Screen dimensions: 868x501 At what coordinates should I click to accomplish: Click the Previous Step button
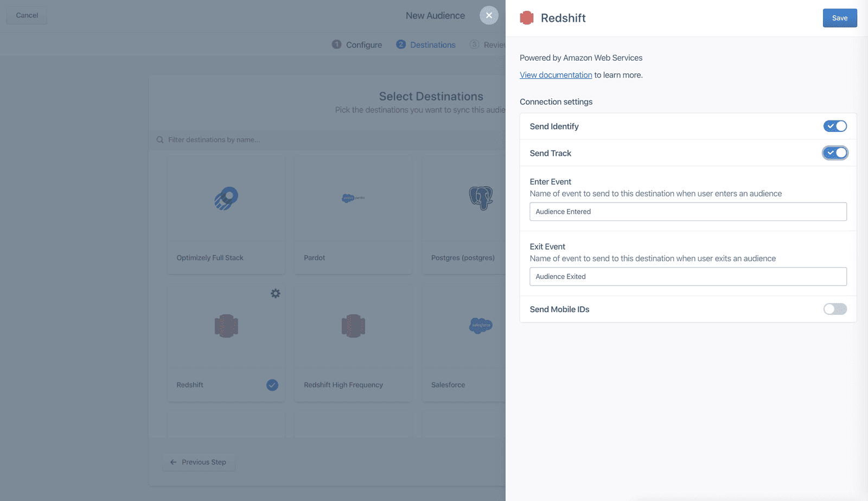coord(199,462)
